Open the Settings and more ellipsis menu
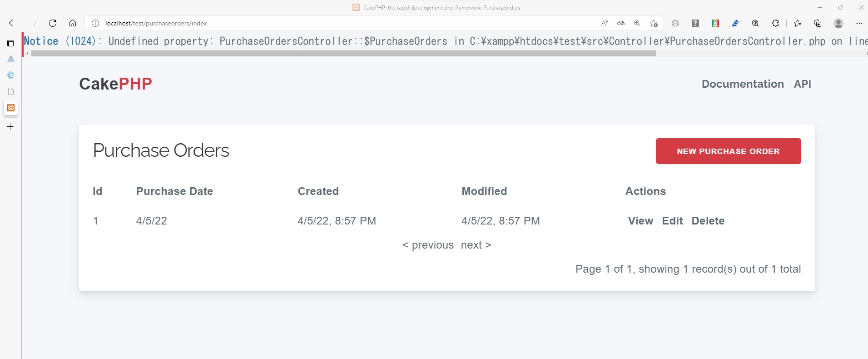Screen dimensions: 868x359 (x=859, y=23)
